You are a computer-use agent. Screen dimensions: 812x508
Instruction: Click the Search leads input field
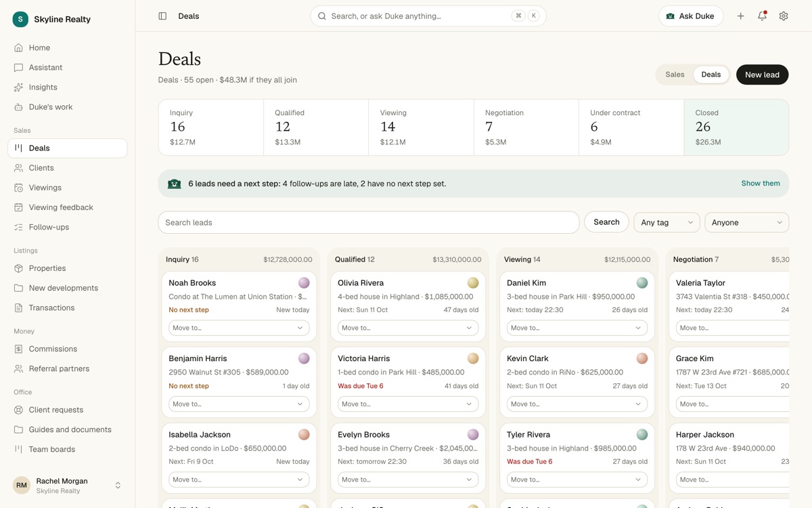pos(369,222)
